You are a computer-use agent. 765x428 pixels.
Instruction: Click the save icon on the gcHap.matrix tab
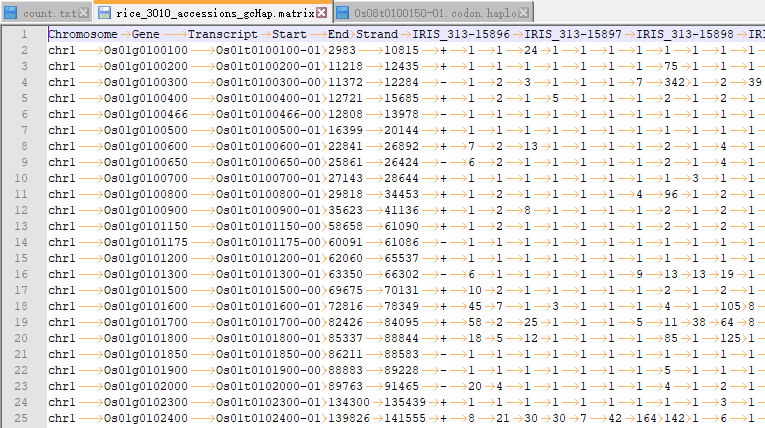(104, 13)
